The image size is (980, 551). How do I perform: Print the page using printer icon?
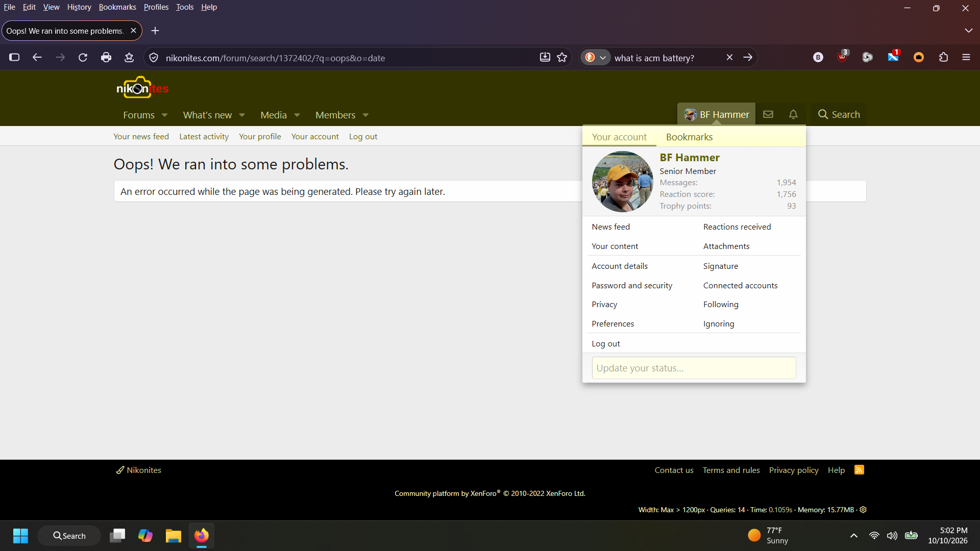106,58
